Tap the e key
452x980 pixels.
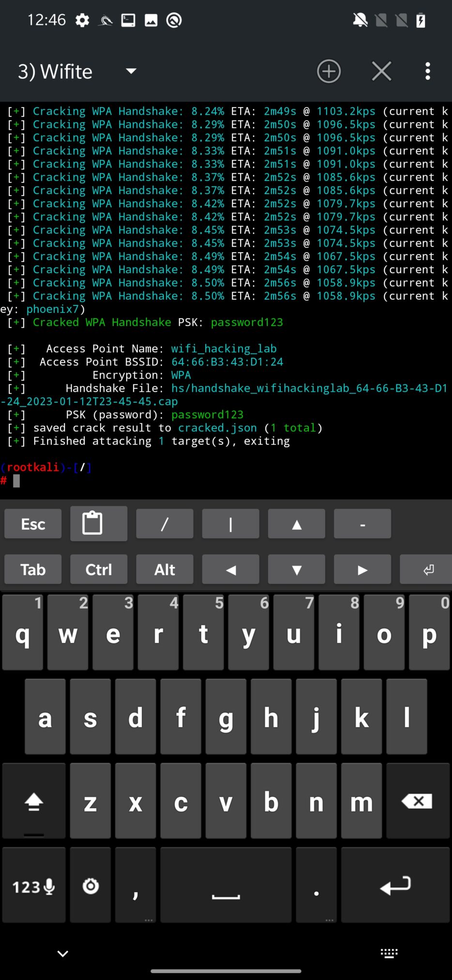(x=113, y=632)
